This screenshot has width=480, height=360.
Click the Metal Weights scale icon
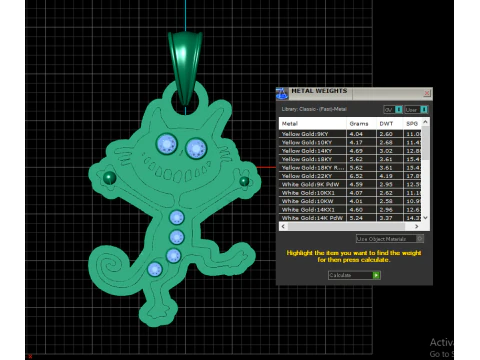(x=282, y=94)
